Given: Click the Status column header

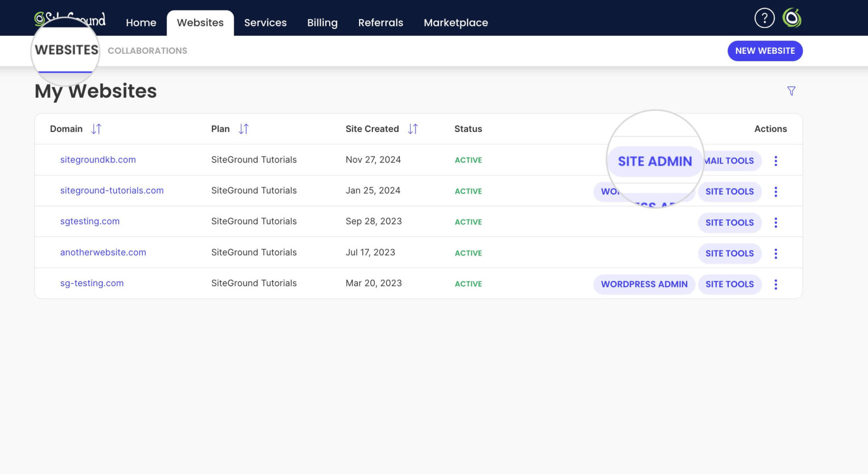Looking at the screenshot, I should point(468,129).
